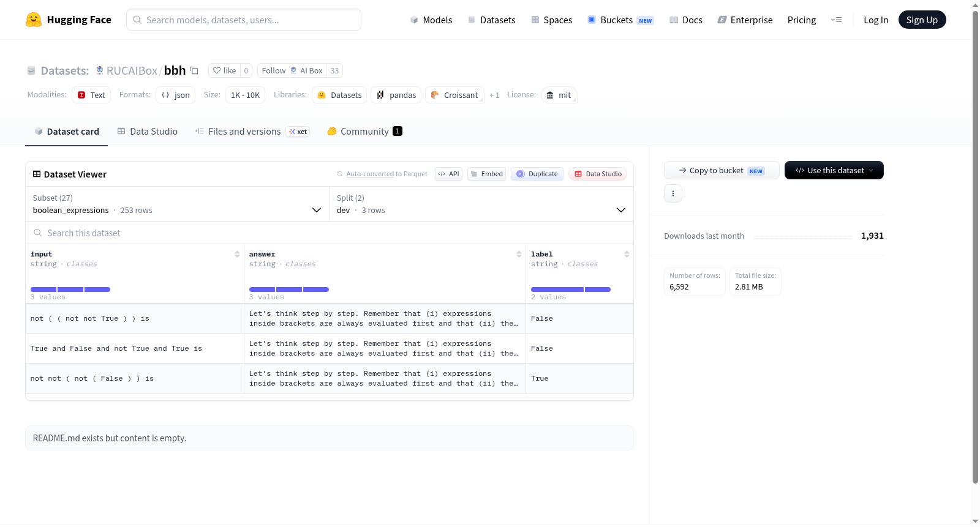Focus the Search models, datasets, users field

[244, 20]
